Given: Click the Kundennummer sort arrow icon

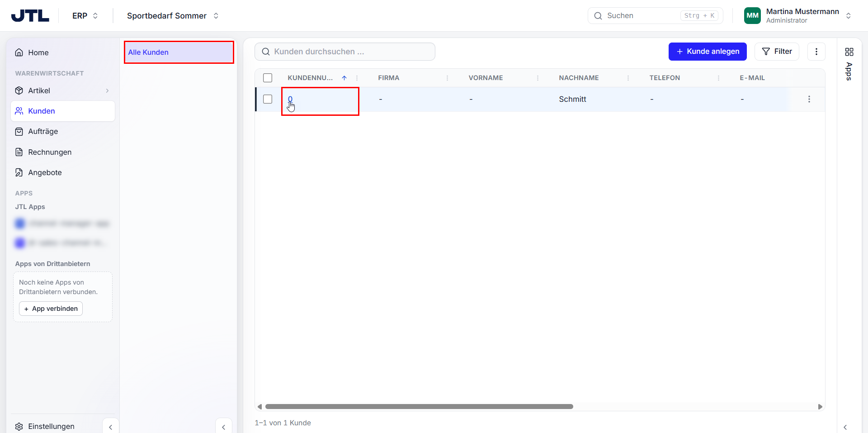Looking at the screenshot, I should coord(344,78).
